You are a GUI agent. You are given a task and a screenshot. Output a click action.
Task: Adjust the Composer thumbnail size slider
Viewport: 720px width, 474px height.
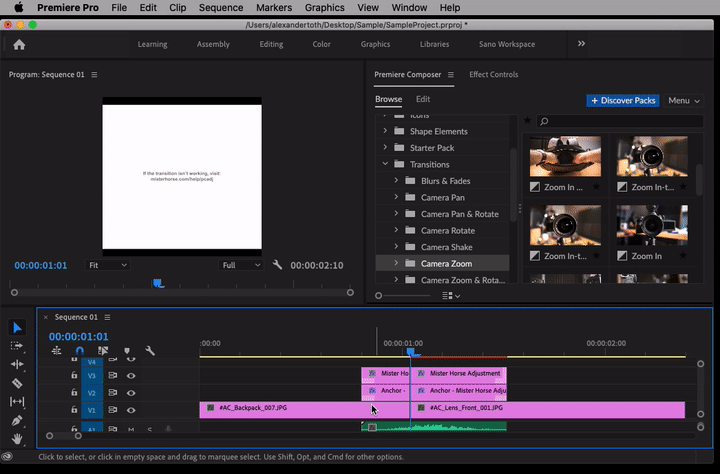point(378,296)
